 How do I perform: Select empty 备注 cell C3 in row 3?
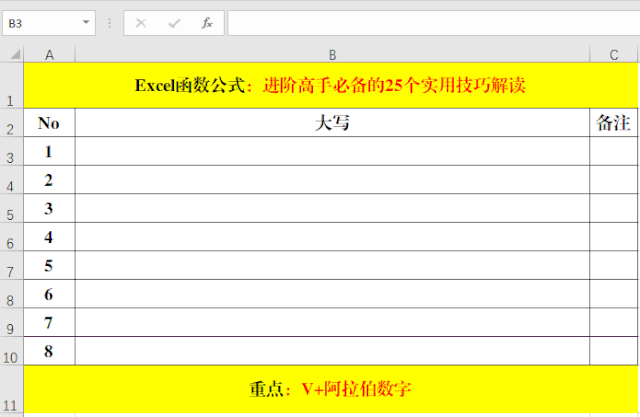pos(614,151)
